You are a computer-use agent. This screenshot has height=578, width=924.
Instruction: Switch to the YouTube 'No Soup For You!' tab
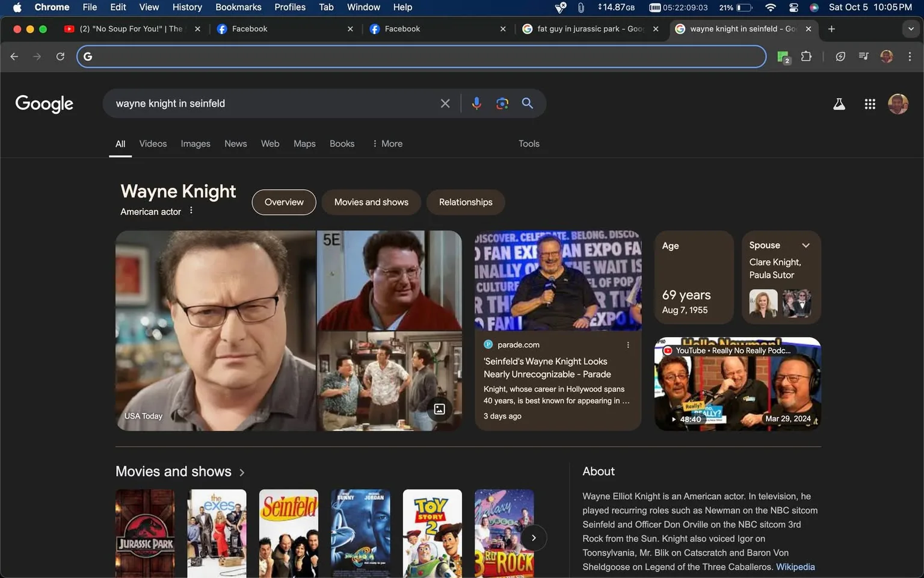pos(131,29)
